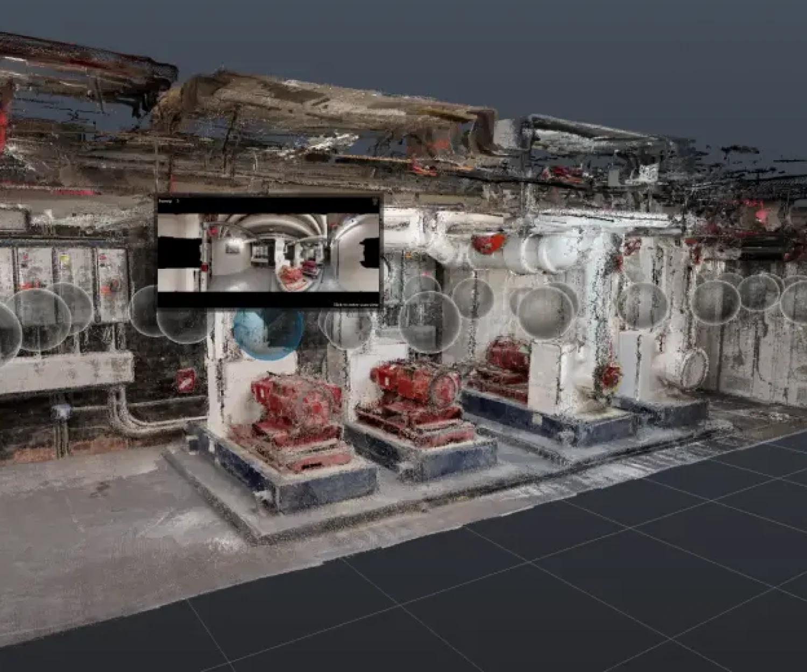The height and width of the screenshot is (672, 807).
Task: Click the small icon in popup's top-right corner
Action: [375, 202]
